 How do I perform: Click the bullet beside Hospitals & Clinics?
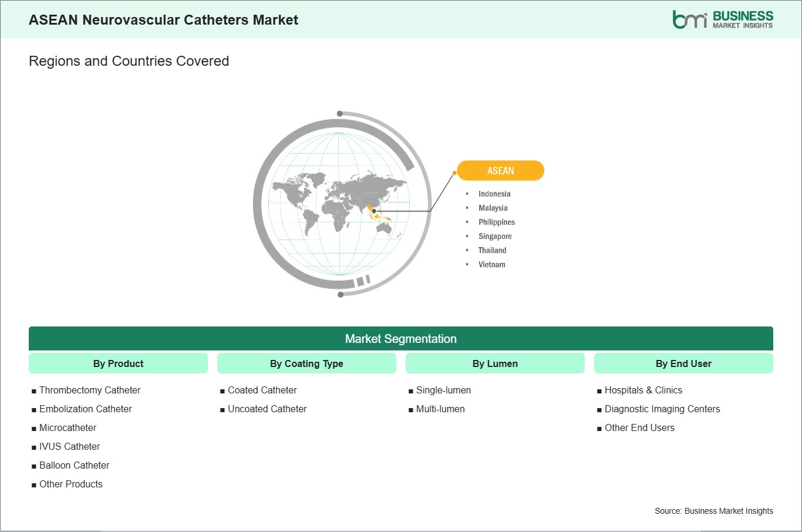(x=599, y=391)
